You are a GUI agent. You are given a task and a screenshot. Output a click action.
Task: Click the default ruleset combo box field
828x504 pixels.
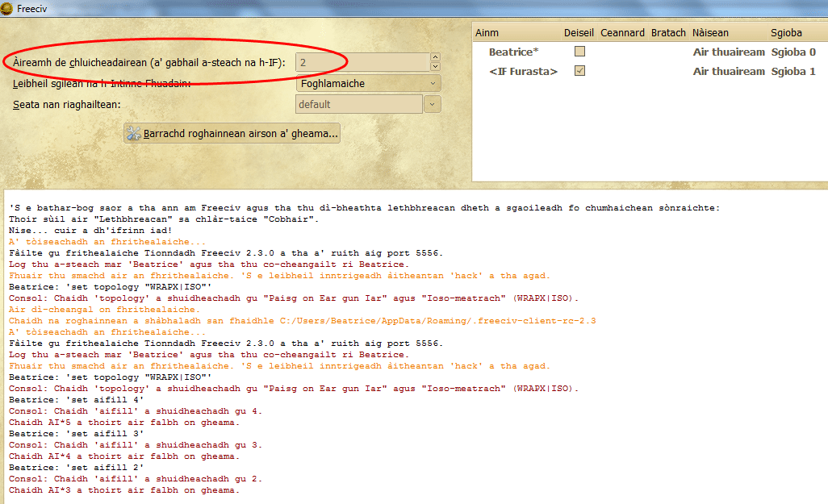(359, 104)
